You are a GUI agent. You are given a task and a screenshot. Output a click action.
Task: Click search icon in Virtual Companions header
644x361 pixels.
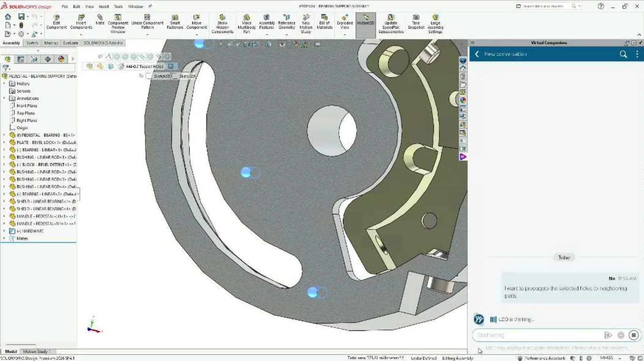623,54
